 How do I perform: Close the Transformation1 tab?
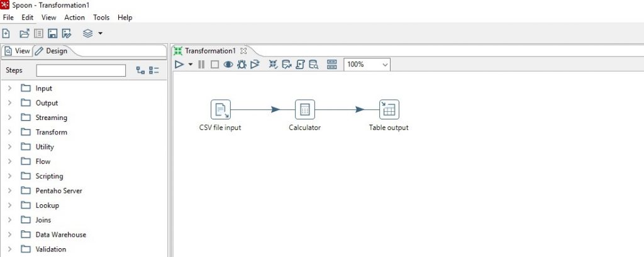tap(243, 51)
